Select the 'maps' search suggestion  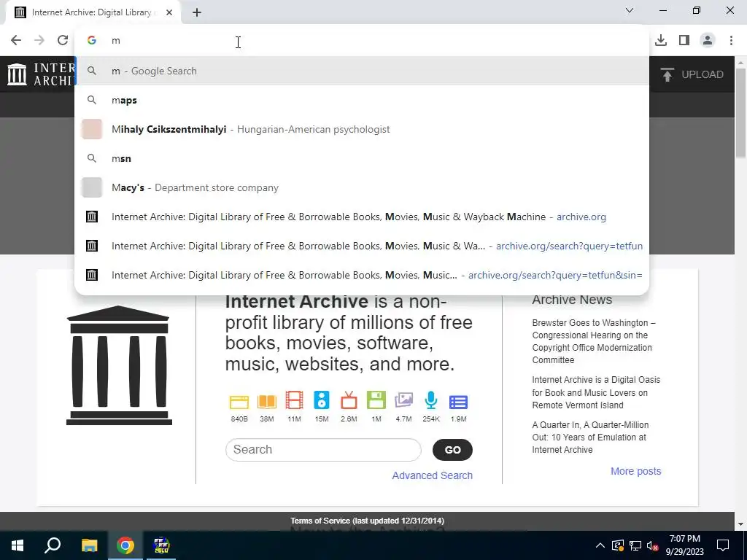[x=362, y=100]
